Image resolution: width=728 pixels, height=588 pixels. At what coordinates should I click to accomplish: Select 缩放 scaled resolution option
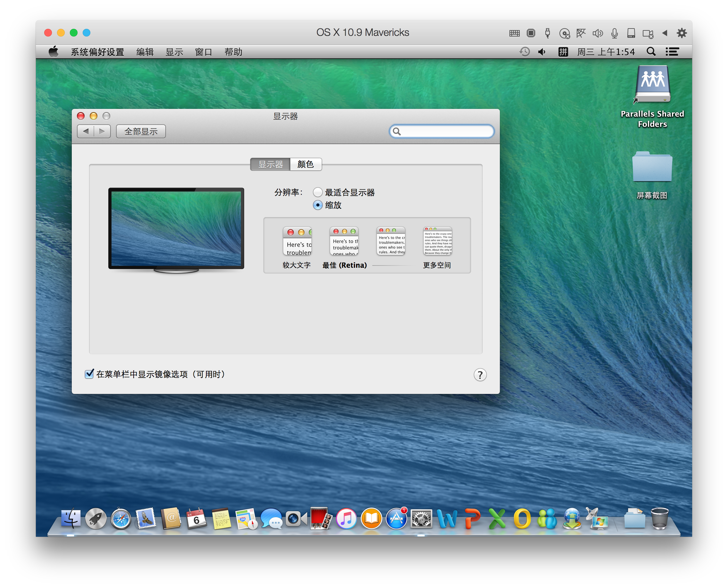click(318, 205)
